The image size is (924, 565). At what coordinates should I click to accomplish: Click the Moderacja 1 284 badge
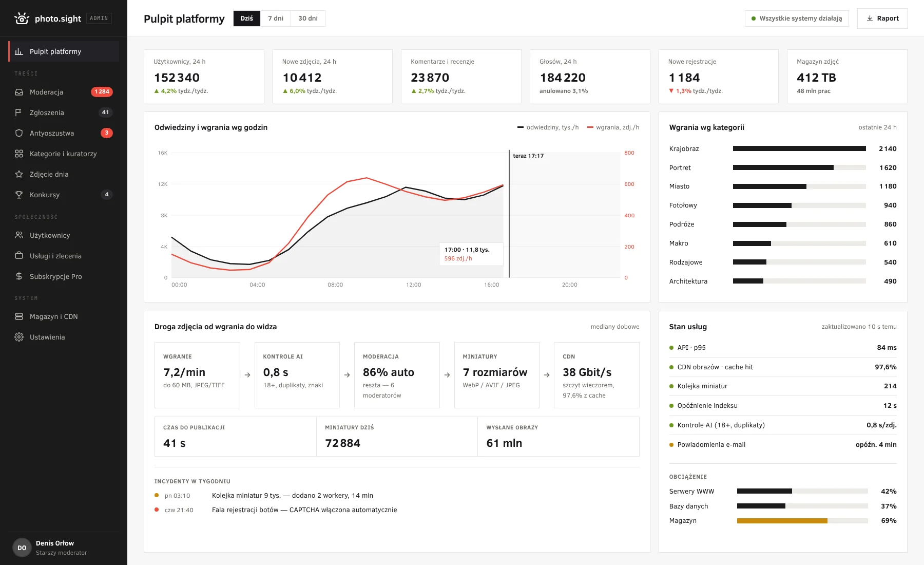pos(102,92)
